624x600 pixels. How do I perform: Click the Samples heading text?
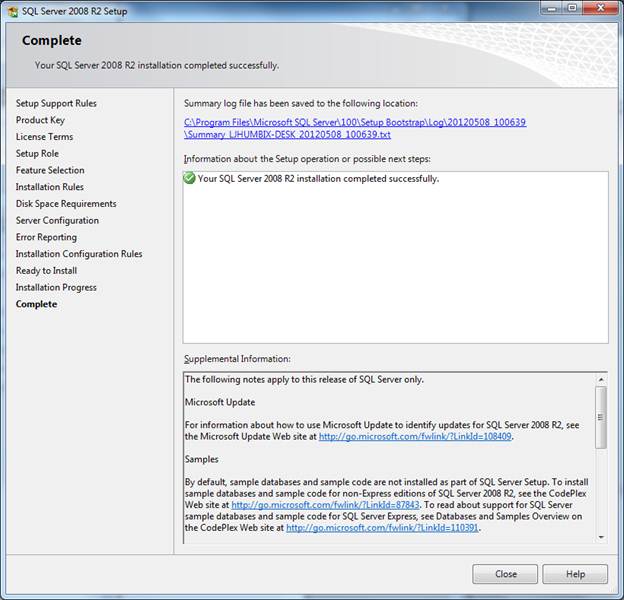[x=202, y=459]
